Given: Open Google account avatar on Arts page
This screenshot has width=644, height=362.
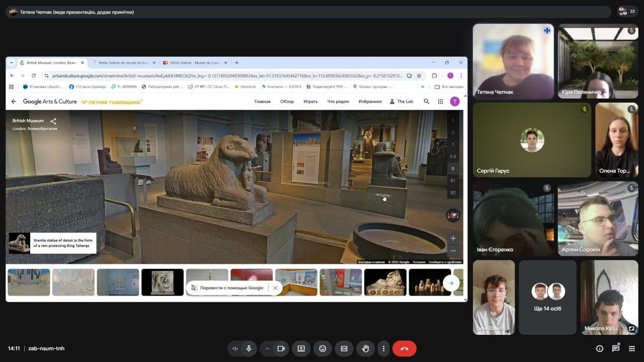Looking at the screenshot, I should pos(455,102).
